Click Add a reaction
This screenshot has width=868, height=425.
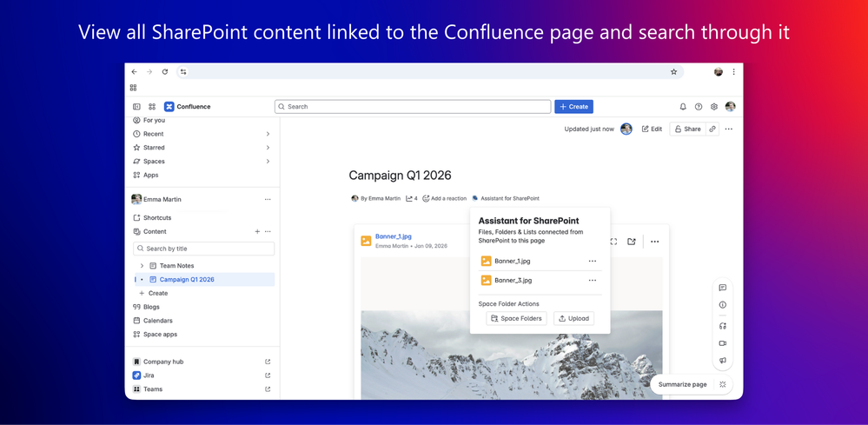[445, 198]
